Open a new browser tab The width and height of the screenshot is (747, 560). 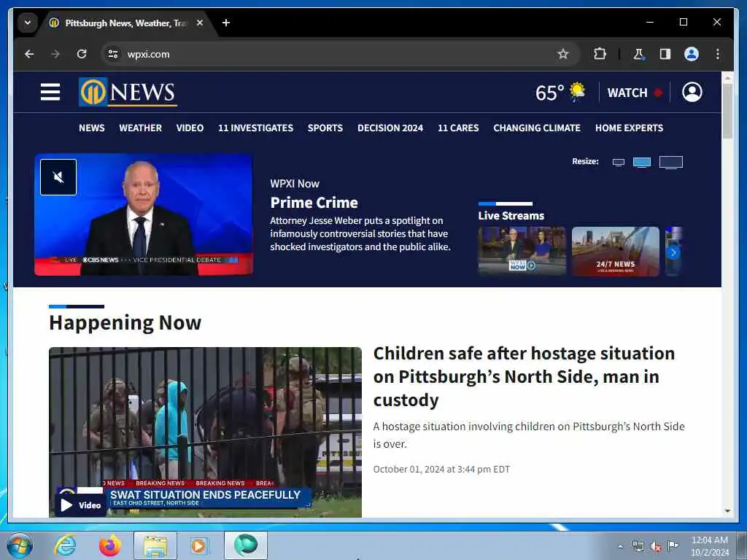point(226,23)
